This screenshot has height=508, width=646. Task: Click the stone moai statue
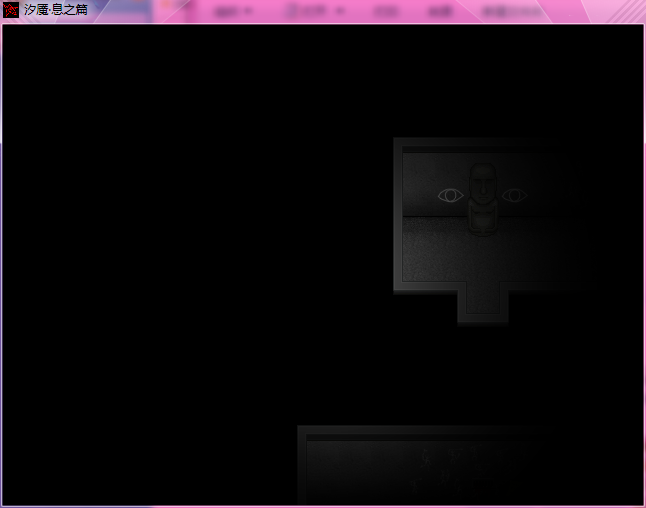pos(482,199)
